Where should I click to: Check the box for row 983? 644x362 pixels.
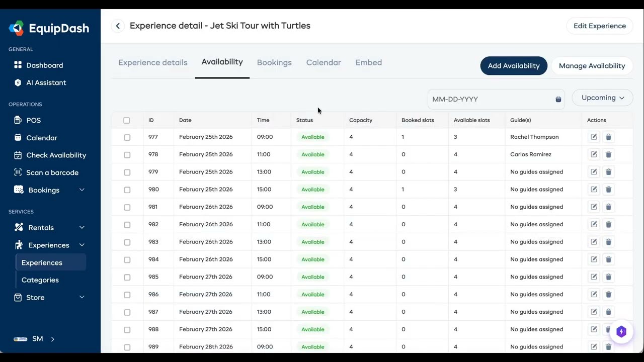tap(127, 242)
